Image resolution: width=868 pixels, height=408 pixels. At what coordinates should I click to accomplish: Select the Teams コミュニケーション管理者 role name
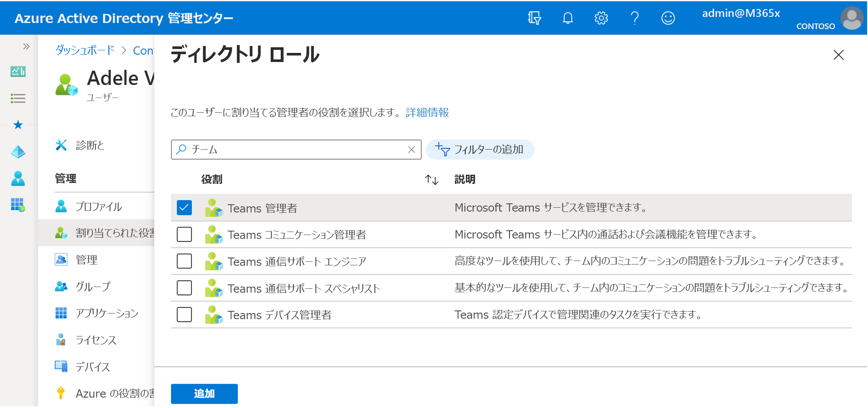pyautogui.click(x=297, y=235)
